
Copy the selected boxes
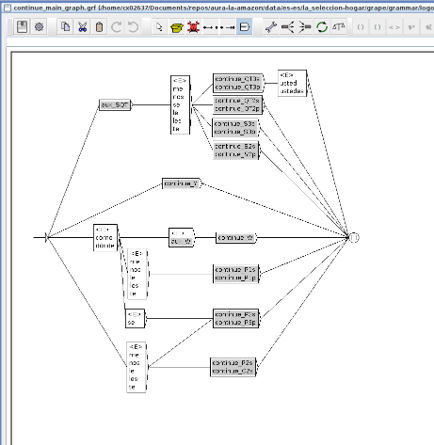(65, 27)
